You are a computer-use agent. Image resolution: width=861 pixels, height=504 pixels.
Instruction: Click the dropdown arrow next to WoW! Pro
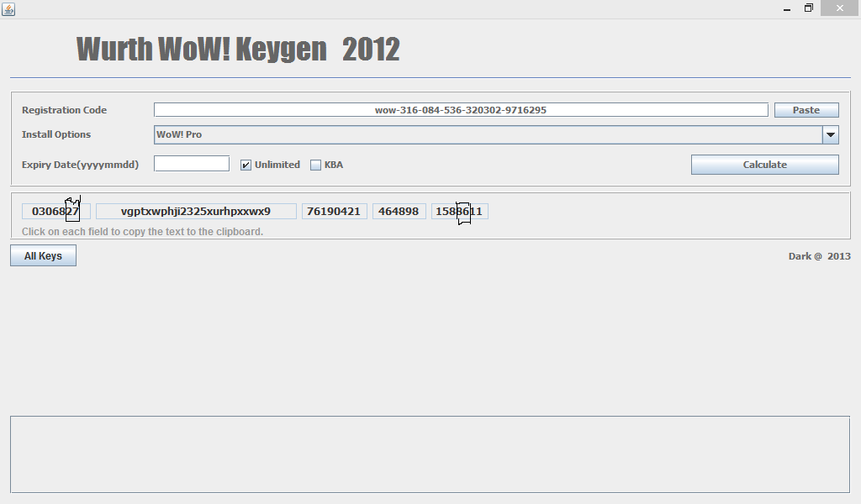coord(831,134)
